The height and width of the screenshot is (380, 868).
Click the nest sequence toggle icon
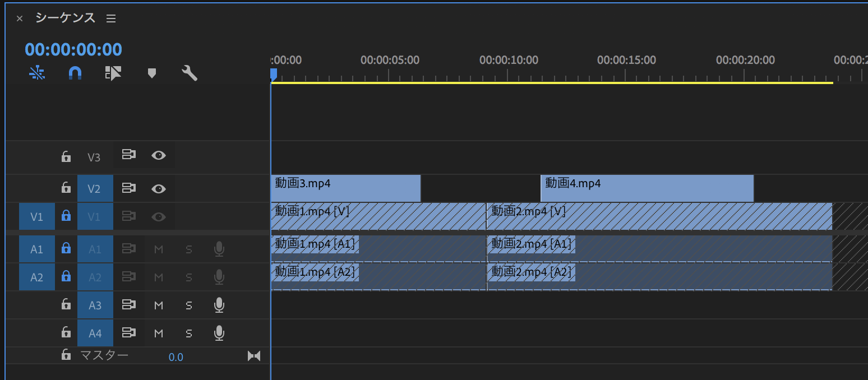[x=37, y=73]
